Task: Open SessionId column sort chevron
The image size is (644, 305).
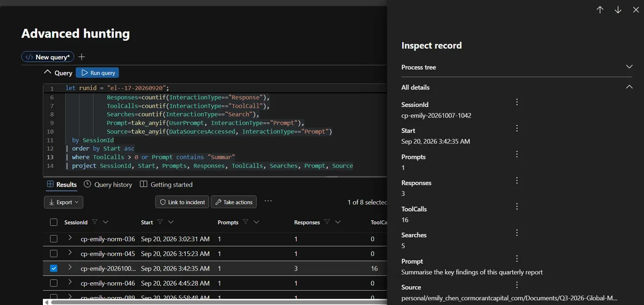Action: (x=105, y=222)
